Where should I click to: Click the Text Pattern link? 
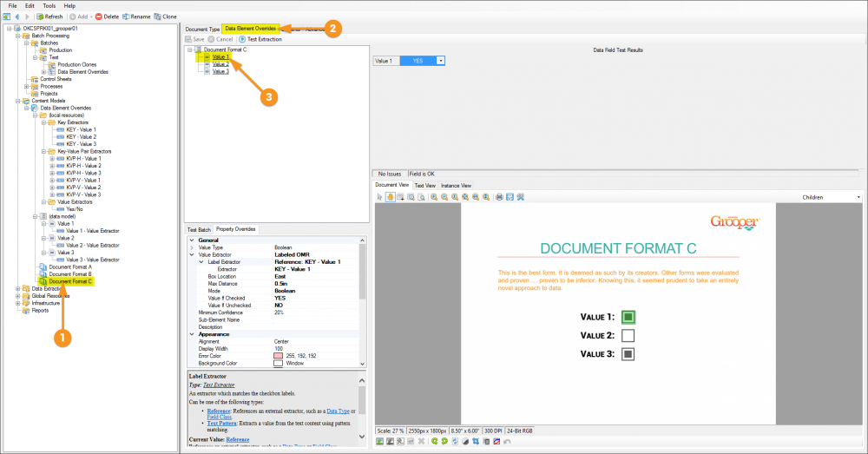pos(222,423)
